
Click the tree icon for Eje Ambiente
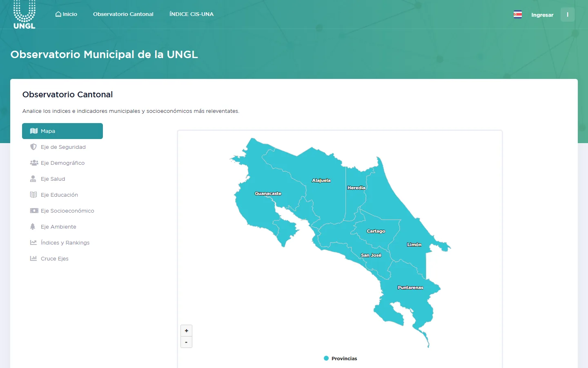tap(33, 227)
